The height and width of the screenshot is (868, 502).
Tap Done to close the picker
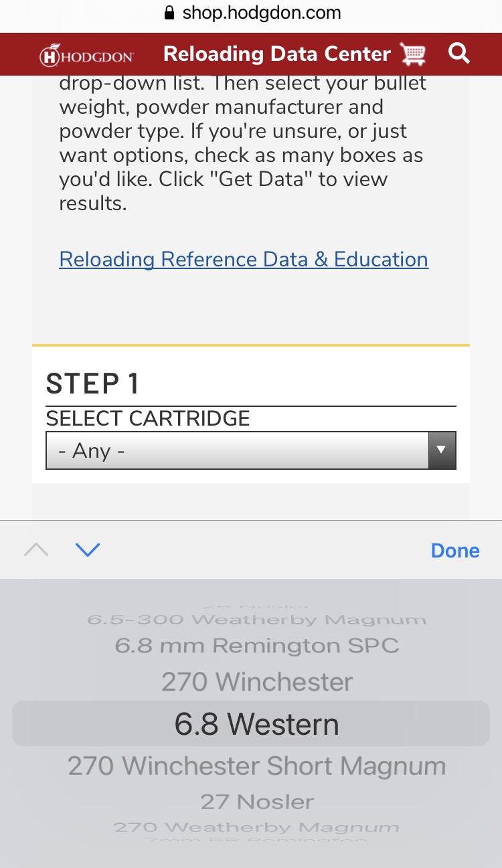[x=455, y=550]
